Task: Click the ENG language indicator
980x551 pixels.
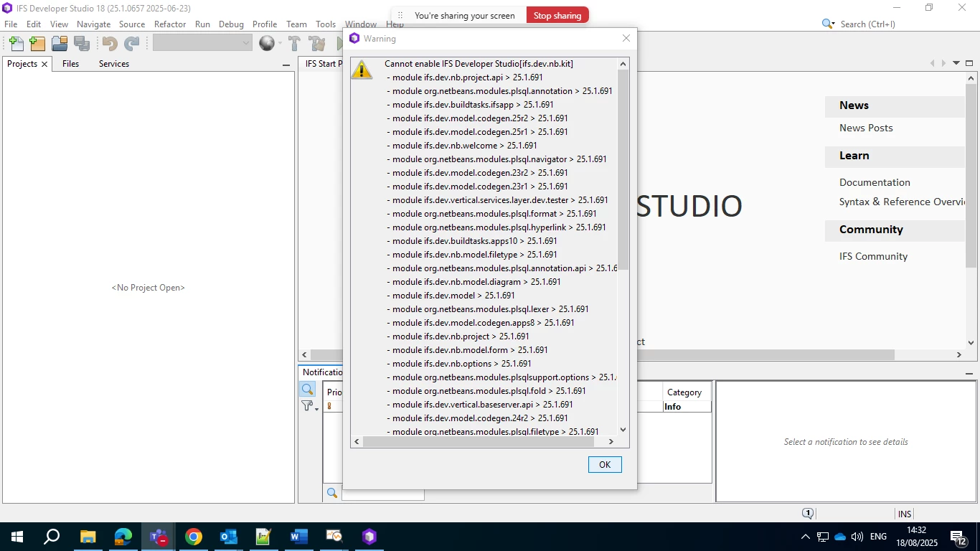Action: (878, 537)
